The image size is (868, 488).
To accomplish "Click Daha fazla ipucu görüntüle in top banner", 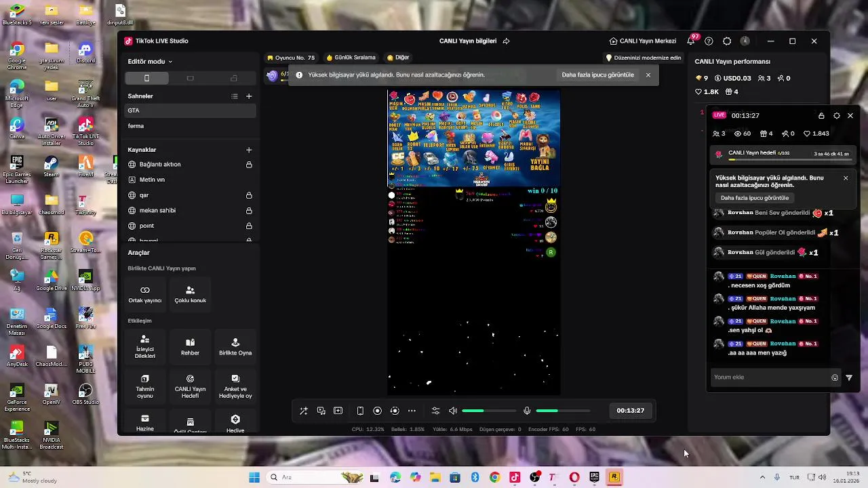I will coord(597,75).
